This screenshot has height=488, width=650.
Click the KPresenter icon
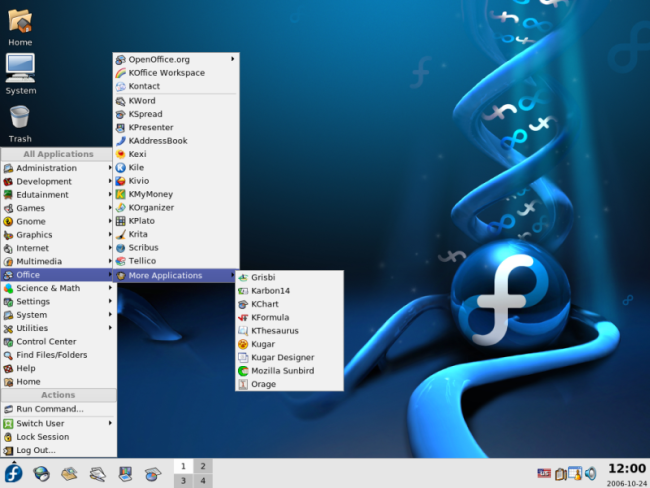(121, 127)
